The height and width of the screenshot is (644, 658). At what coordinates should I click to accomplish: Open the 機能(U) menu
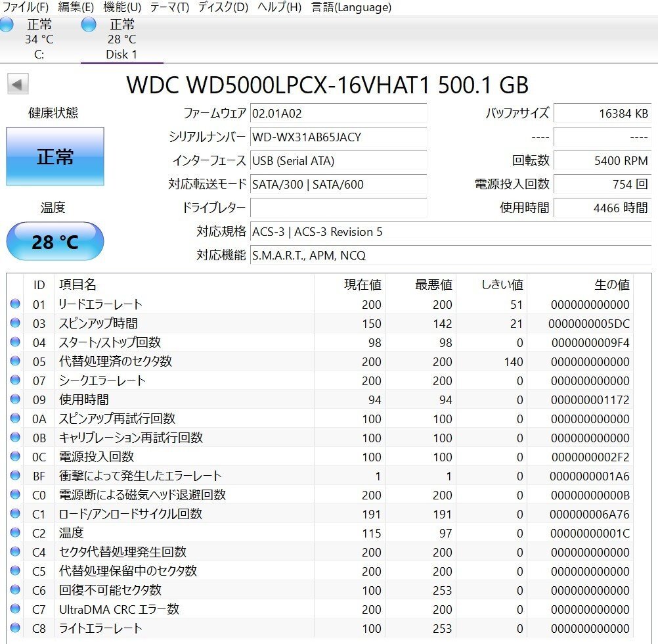tap(122, 7)
